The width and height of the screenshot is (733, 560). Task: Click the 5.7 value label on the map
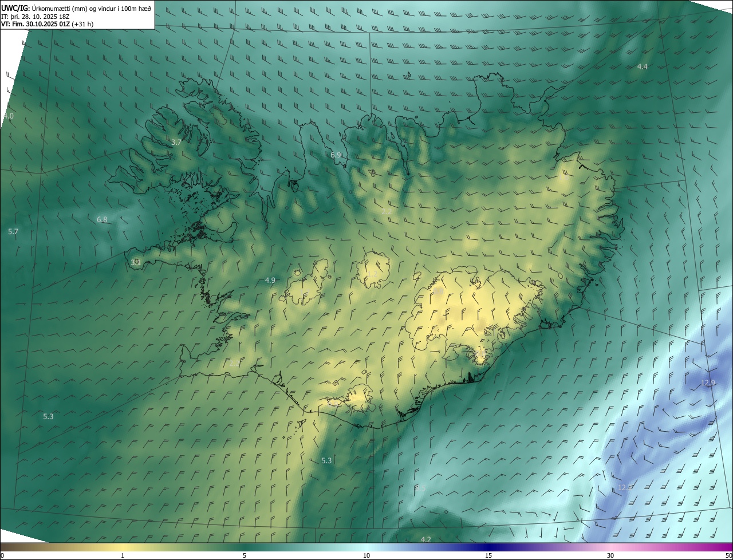[x=13, y=232]
